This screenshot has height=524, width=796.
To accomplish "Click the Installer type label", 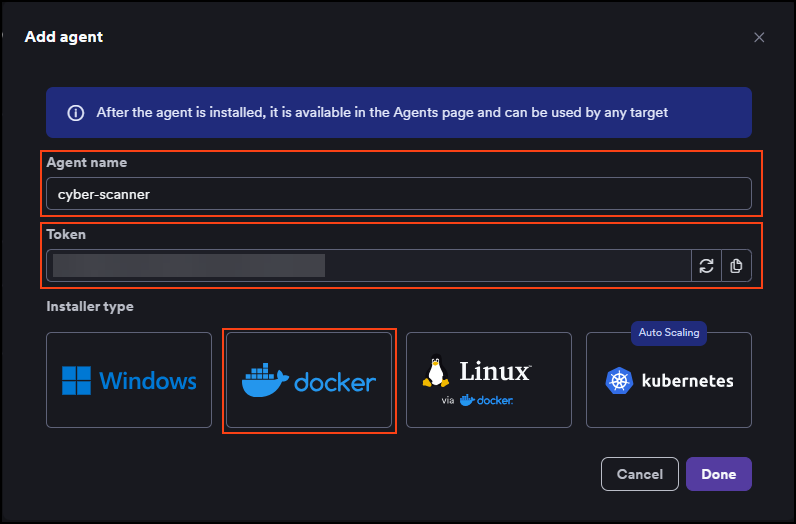I will [90, 307].
